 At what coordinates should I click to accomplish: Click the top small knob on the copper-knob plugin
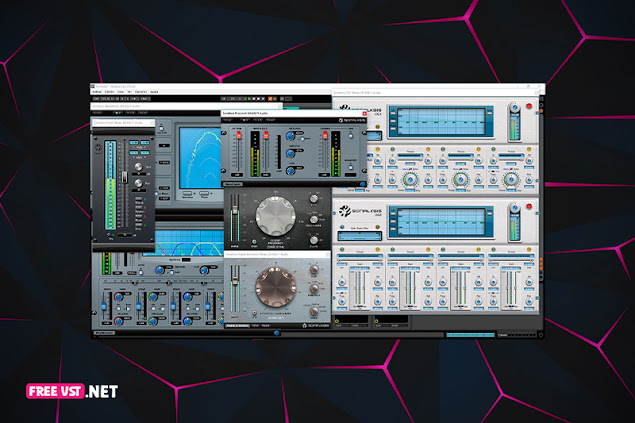click(x=314, y=270)
